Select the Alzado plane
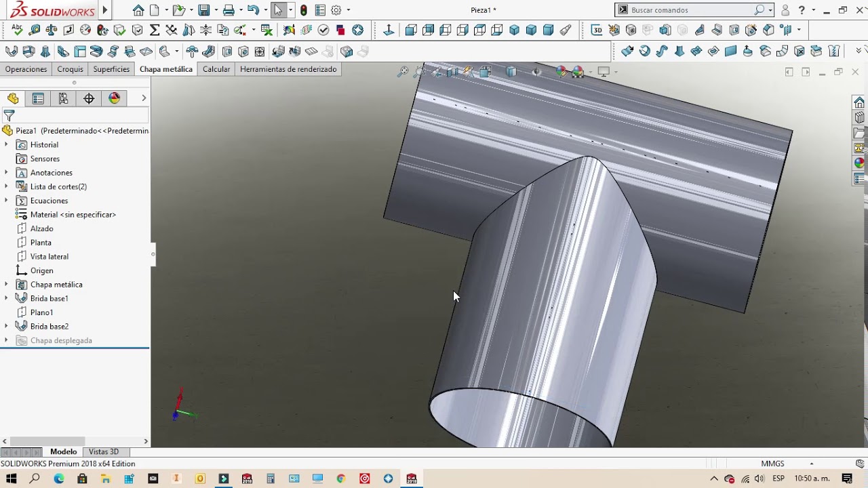The height and width of the screenshot is (488, 868). pyautogui.click(x=41, y=229)
